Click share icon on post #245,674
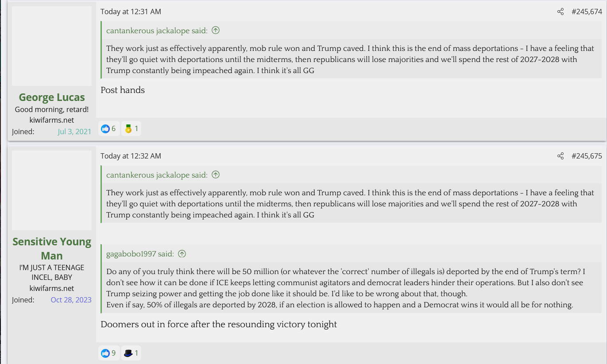Screen dimensions: 607x364 (x=561, y=12)
